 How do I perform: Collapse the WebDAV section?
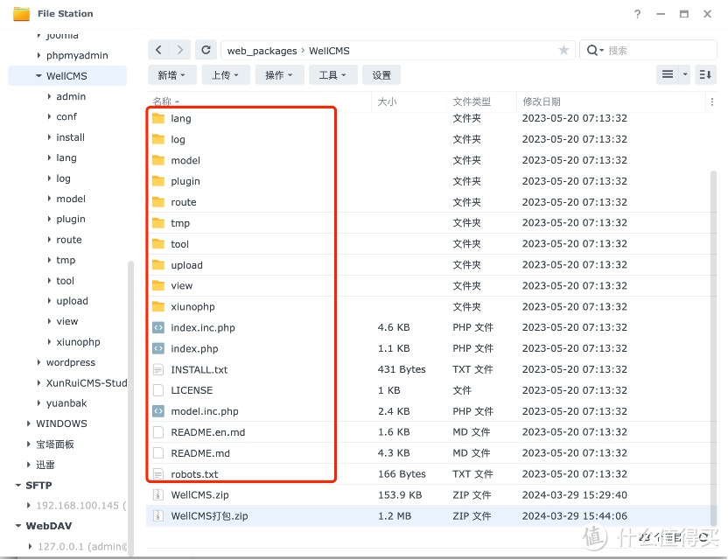coord(18,526)
